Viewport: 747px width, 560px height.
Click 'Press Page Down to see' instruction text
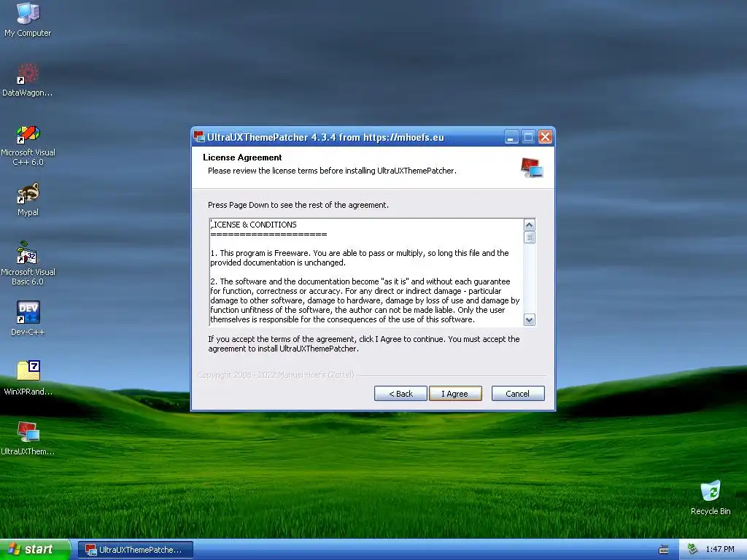(x=298, y=205)
